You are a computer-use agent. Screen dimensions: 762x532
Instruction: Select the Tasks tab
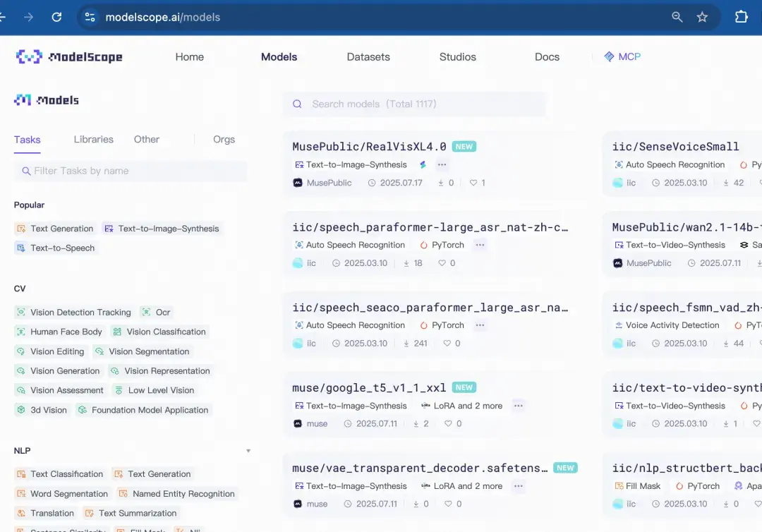pos(28,140)
